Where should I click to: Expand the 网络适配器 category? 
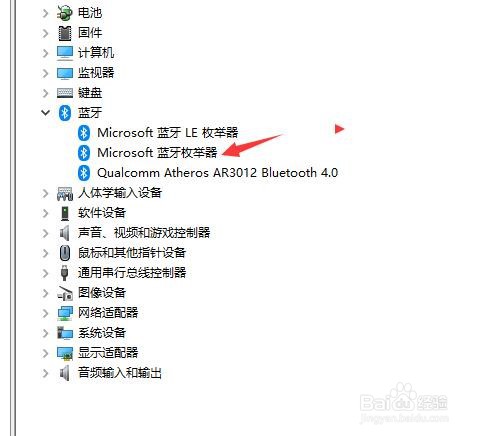[x=45, y=313]
